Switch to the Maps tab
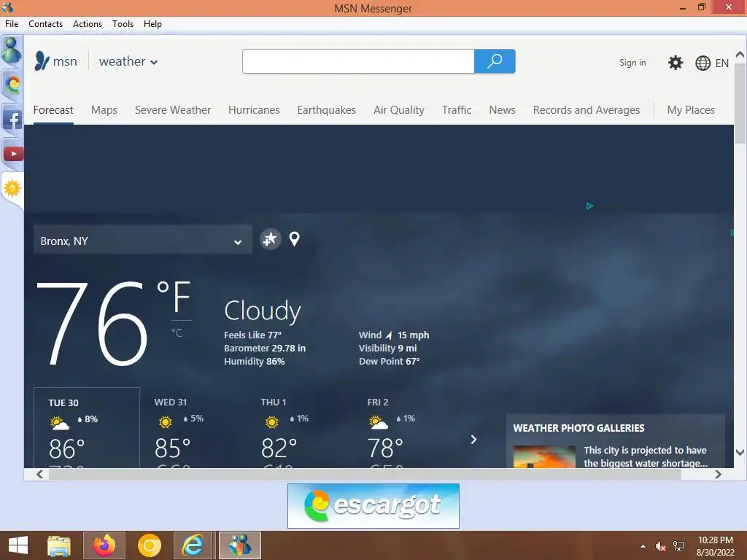Viewport: 747px width, 560px height. pos(104,110)
